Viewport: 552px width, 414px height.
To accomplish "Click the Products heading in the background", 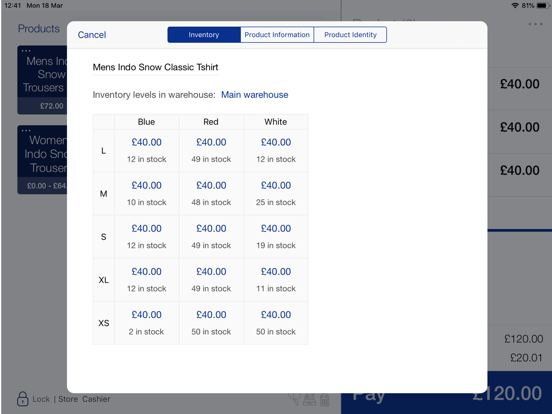I will [39, 29].
